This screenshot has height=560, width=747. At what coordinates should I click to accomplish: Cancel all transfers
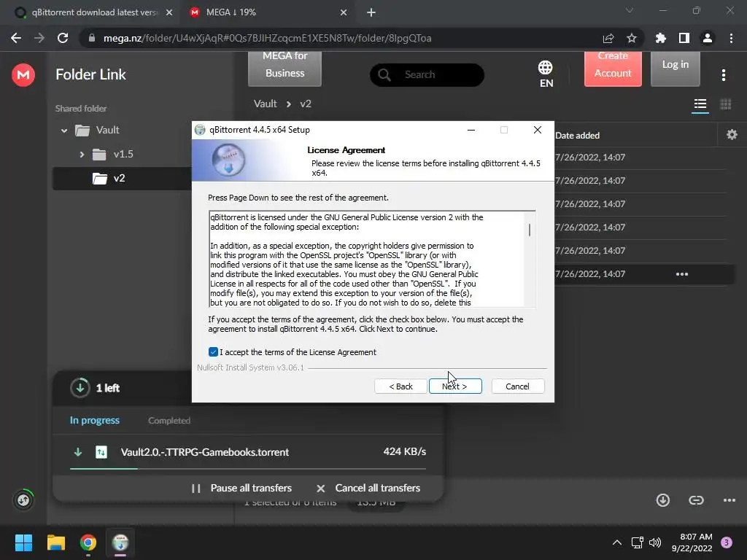(x=368, y=488)
